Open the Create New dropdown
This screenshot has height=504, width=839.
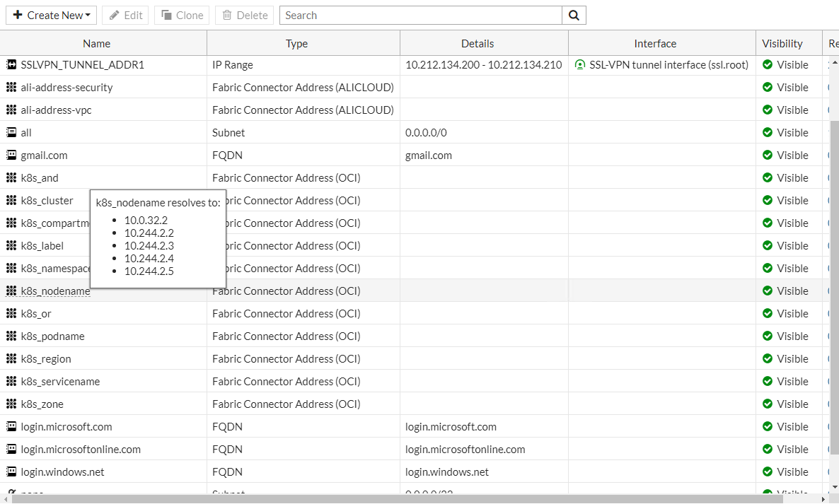[51, 15]
